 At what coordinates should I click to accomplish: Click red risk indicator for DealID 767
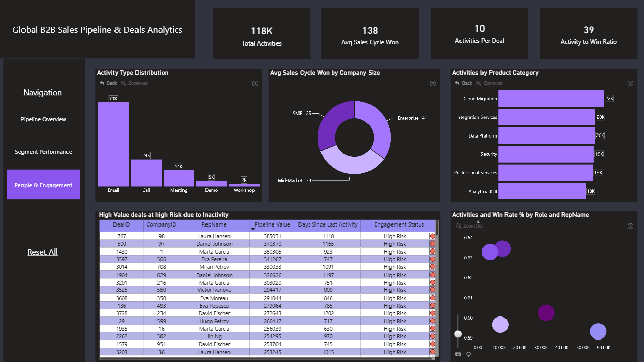(x=433, y=236)
